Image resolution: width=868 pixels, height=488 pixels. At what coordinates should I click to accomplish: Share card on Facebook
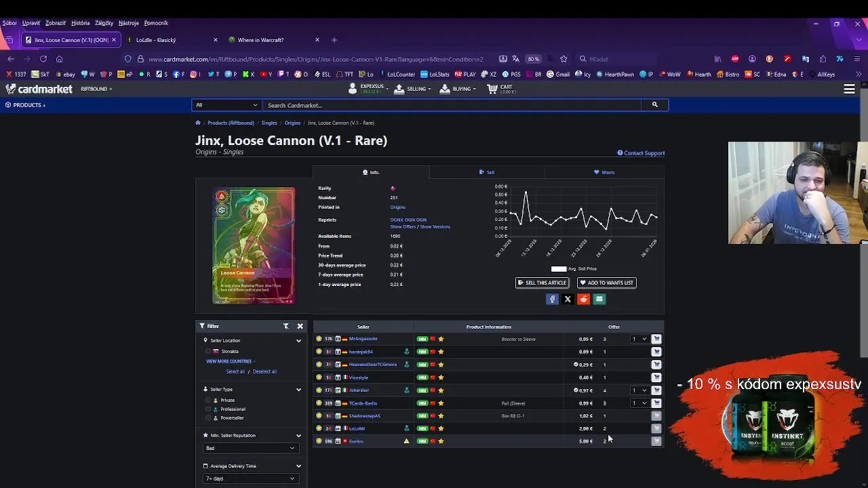click(552, 299)
